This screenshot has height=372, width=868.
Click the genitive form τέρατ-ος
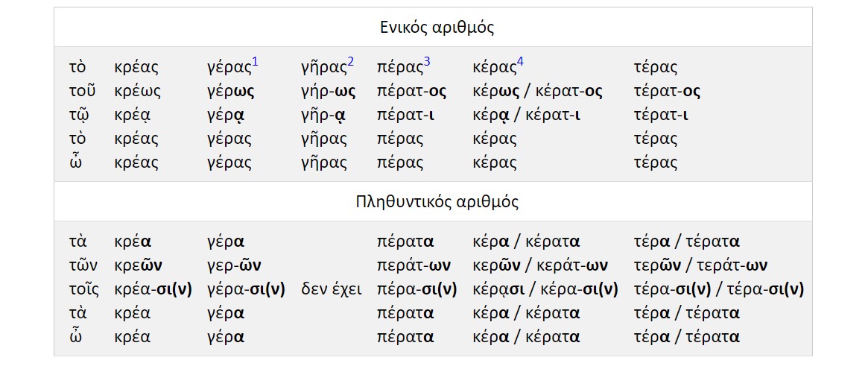click(667, 92)
